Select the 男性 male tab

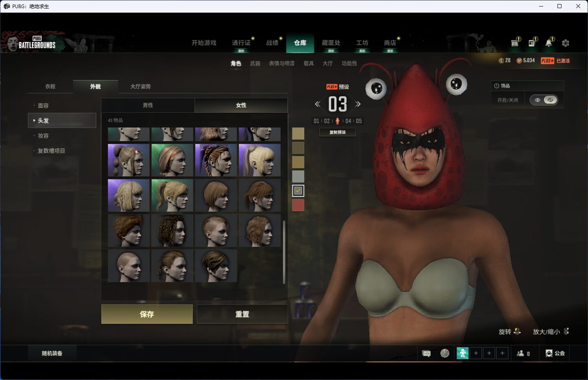click(x=148, y=105)
